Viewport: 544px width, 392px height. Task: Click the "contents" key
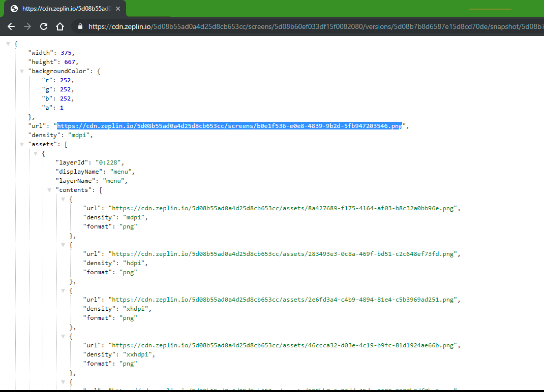coord(74,190)
